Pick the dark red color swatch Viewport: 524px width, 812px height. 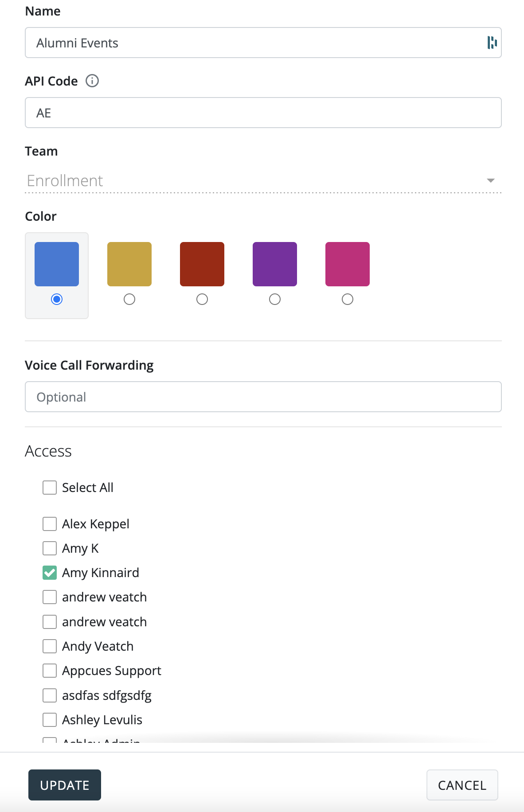click(202, 264)
